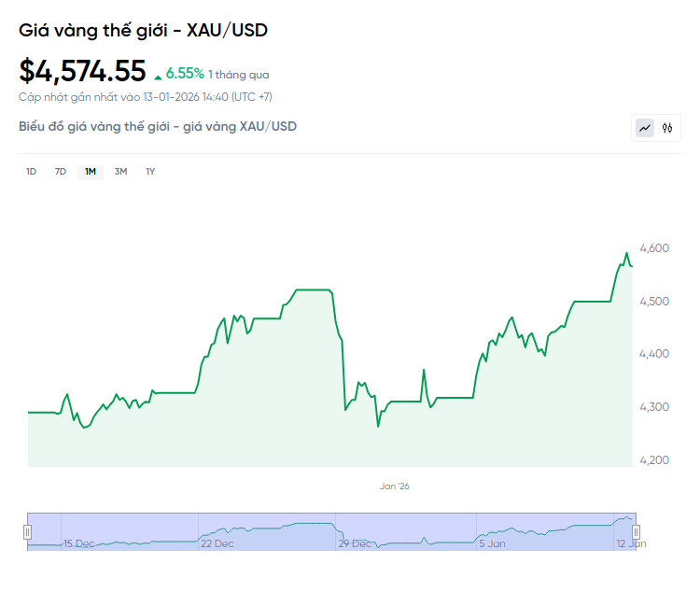Select the 1M time range
Screen dimensions: 700x592
click(x=91, y=171)
